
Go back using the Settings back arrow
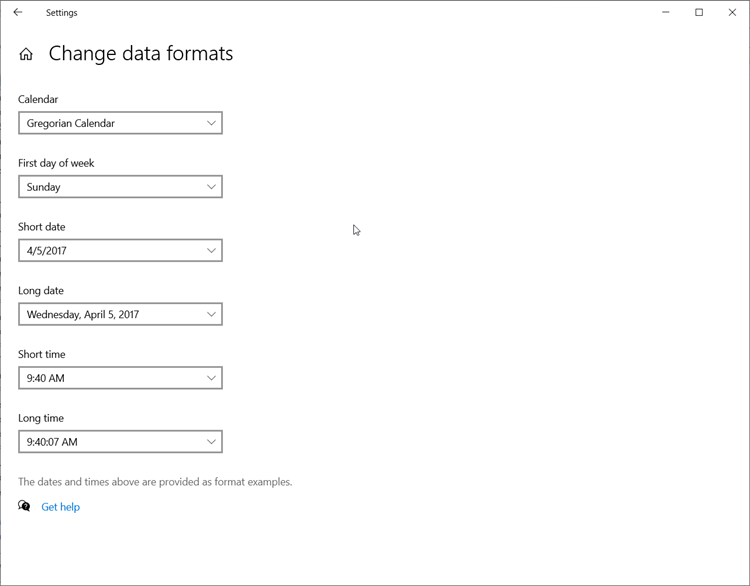(x=18, y=12)
